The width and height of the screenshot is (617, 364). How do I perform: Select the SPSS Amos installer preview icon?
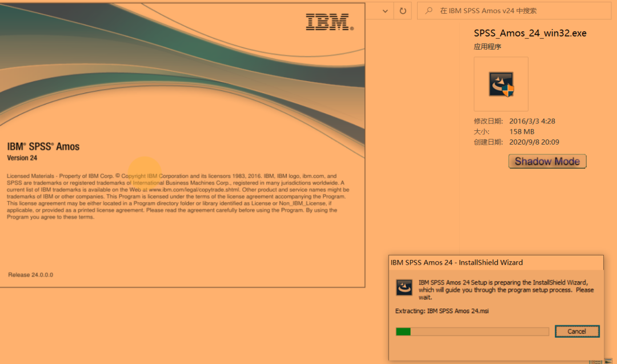pos(501,84)
